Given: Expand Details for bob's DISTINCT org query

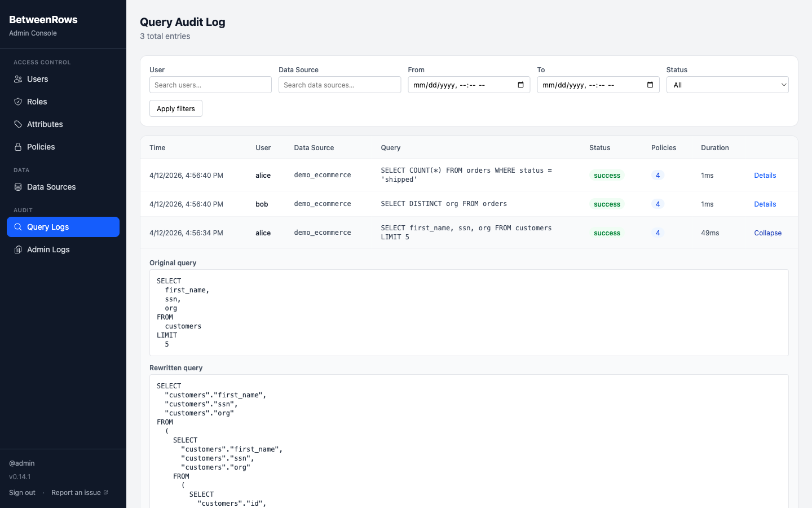Looking at the screenshot, I should (765, 204).
